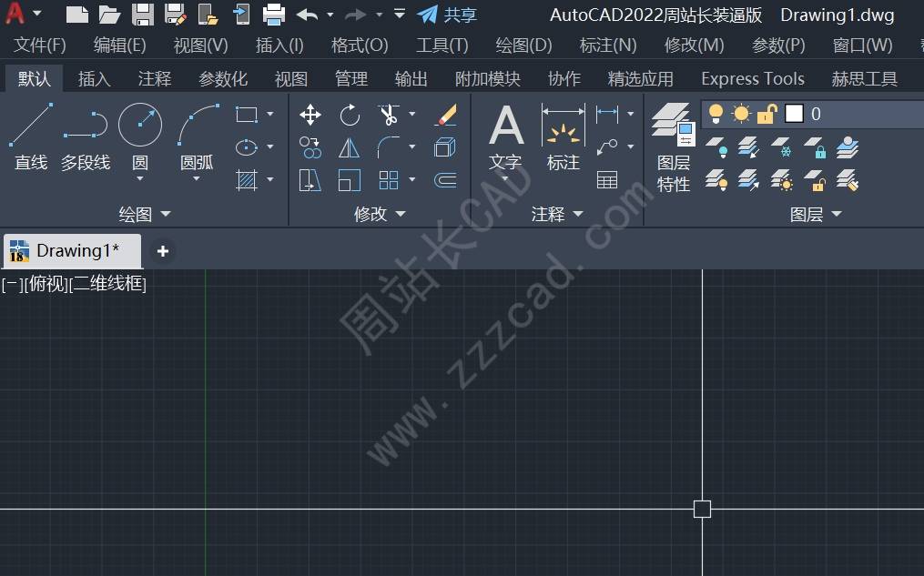
Task: Select the Hatch fill tool
Action: point(247,179)
